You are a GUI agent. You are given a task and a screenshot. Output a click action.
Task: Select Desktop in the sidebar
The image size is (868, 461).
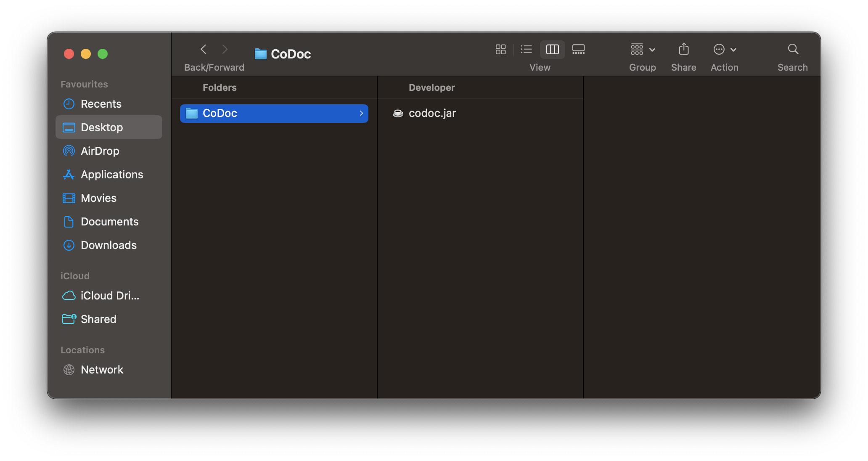(x=109, y=127)
